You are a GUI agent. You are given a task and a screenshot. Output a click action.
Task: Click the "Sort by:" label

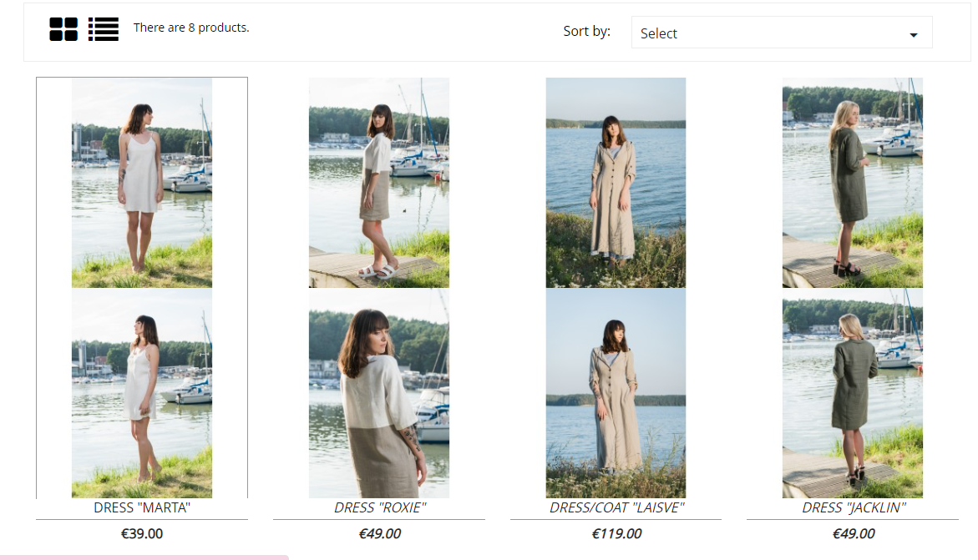click(587, 31)
